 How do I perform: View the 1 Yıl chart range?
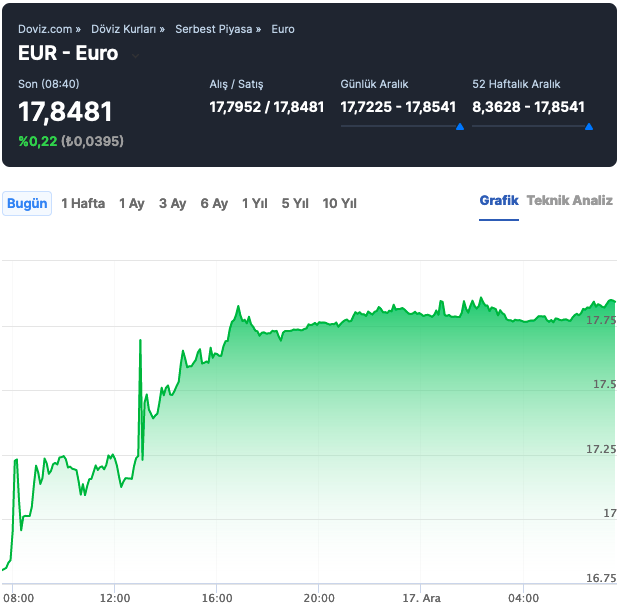coord(255,203)
